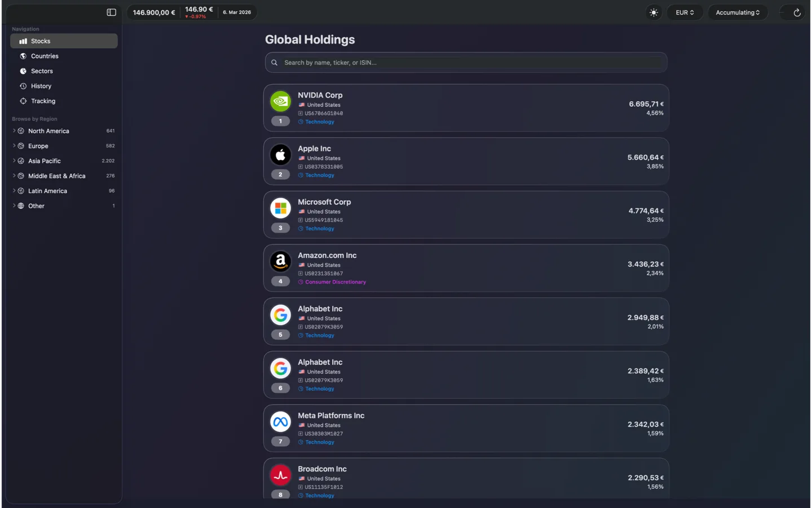The width and height of the screenshot is (812, 508).
Task: Expand the Asia Pacific region chevron
Action: click(x=14, y=161)
